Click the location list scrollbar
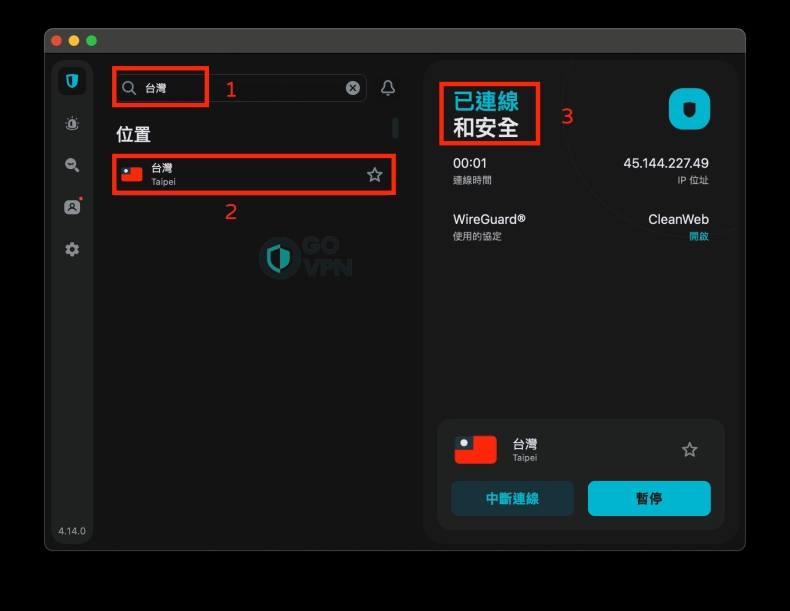This screenshot has width=790, height=611. 396,128
